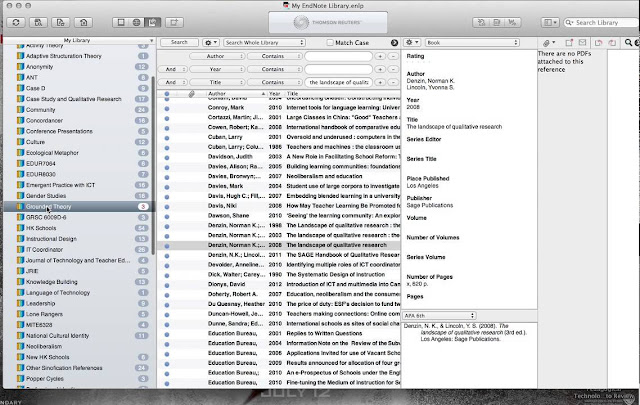Open the reference panel gear menu
Image resolution: width=640 pixels, height=405 pixels.
pos(412,42)
